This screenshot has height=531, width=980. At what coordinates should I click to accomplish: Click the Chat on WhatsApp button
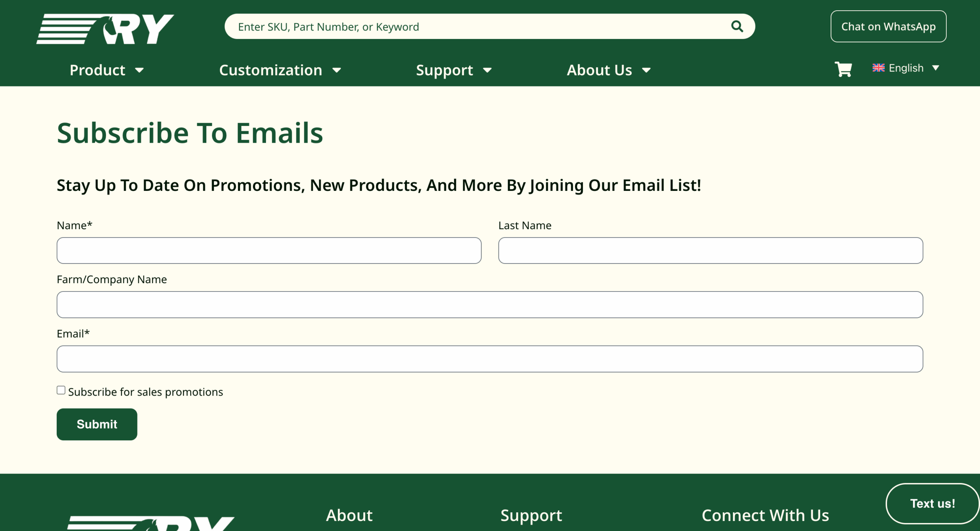[888, 26]
